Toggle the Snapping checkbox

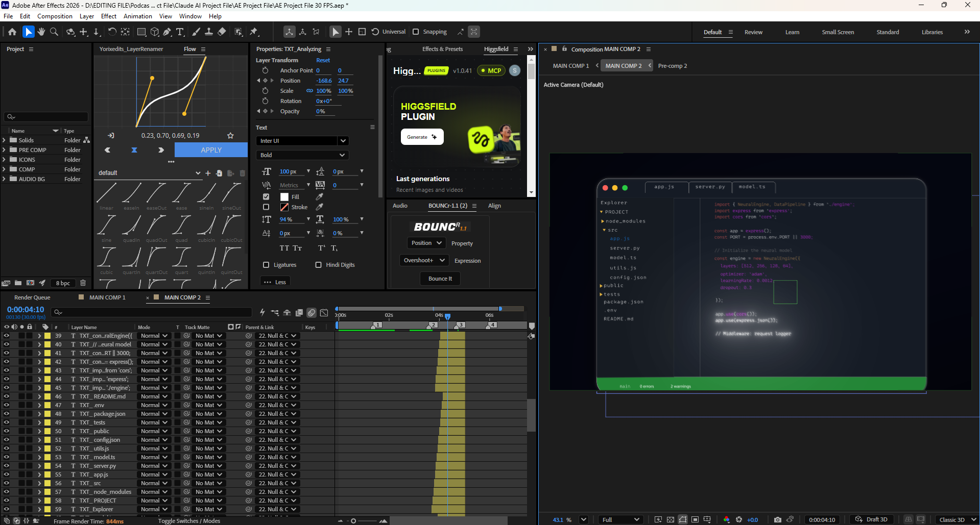pyautogui.click(x=416, y=32)
